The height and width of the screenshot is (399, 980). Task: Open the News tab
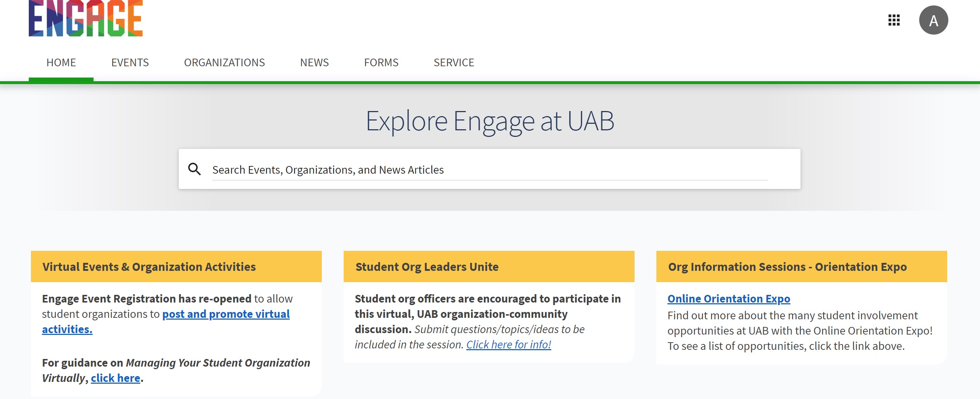pyautogui.click(x=314, y=62)
